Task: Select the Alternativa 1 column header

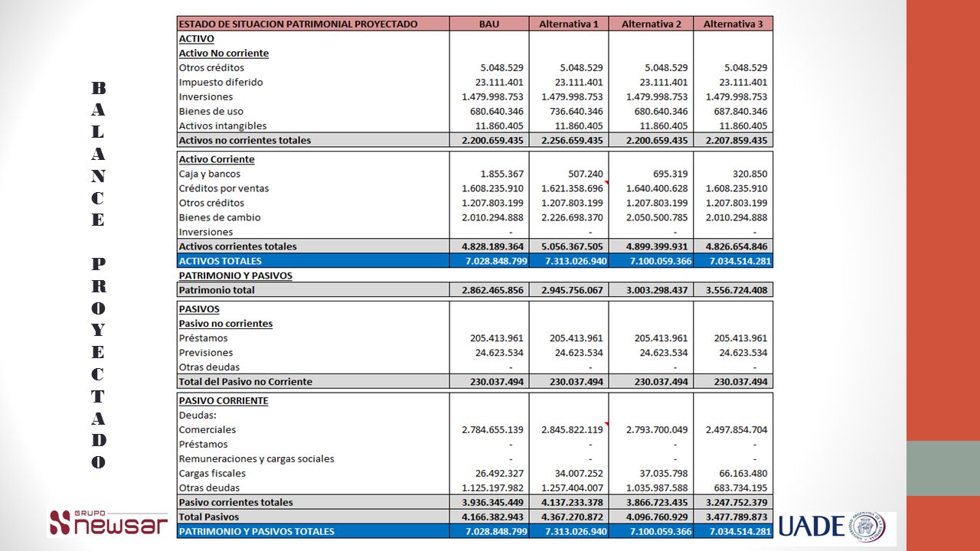Action: tap(569, 24)
